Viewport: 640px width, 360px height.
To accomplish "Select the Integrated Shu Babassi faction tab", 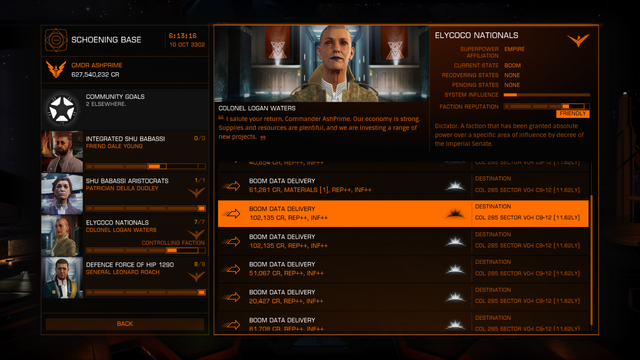I will pos(125,151).
